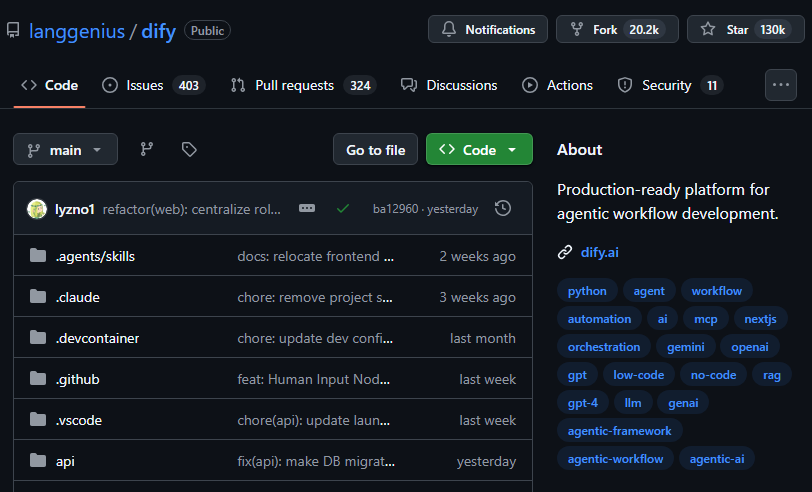Screen dimensions: 812x492
Task: Select the no-code topic tag
Action: click(713, 374)
